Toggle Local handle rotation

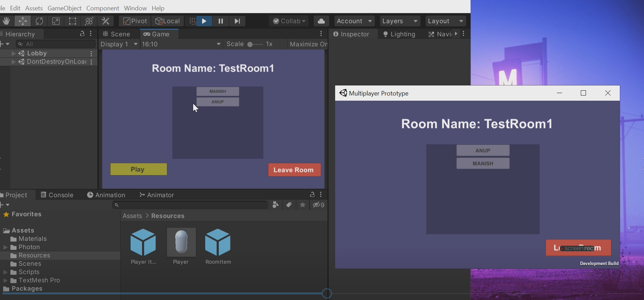pos(168,21)
